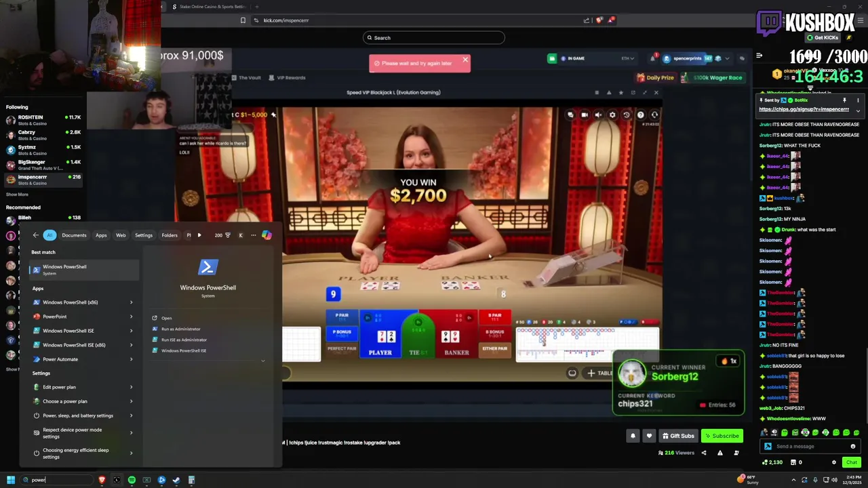Screen dimensions: 868x488
Task: Dismiss the 'Please wait and try again' alert
Action: click(465, 60)
